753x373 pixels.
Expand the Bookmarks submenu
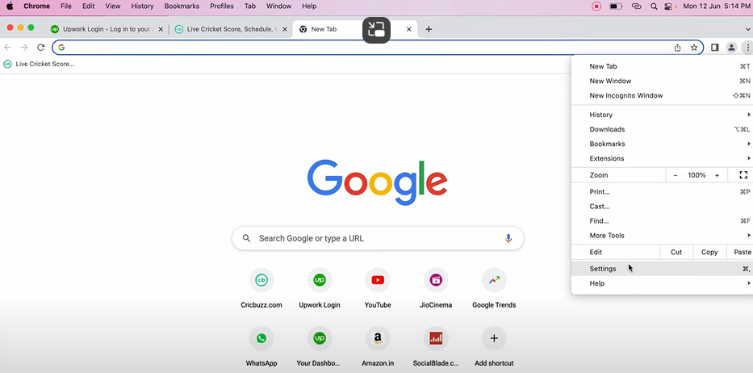pyautogui.click(x=662, y=144)
